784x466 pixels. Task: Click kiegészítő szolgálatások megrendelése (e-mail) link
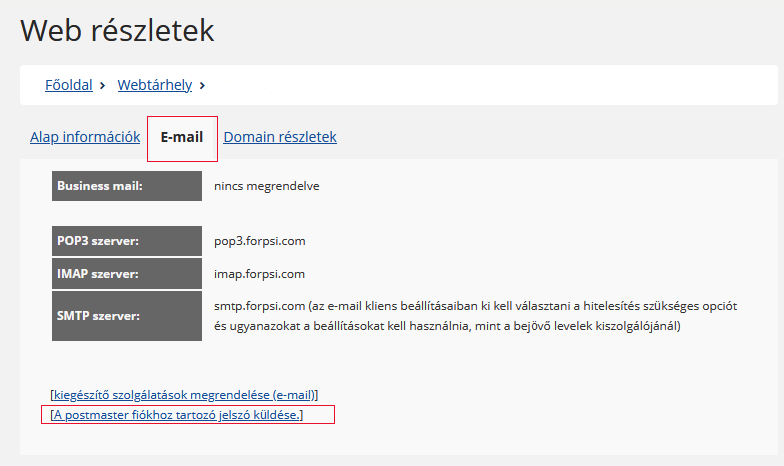tap(184, 395)
